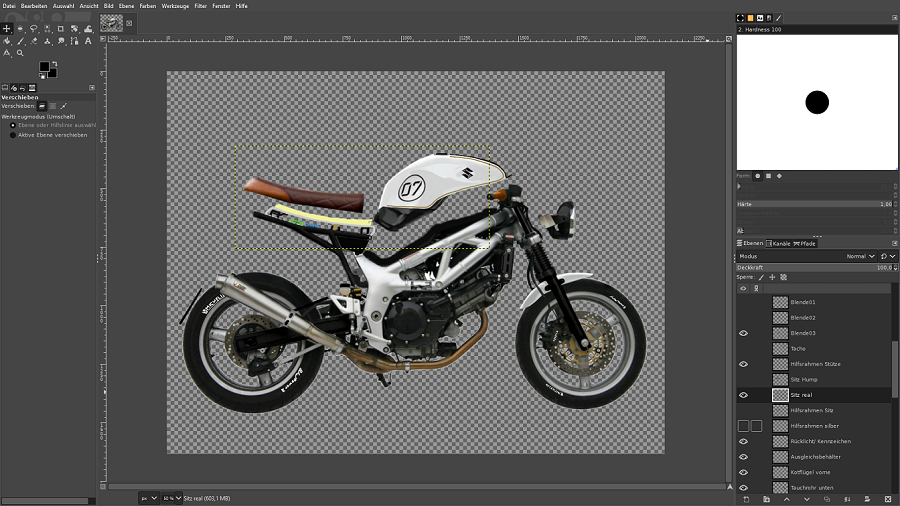Select the Hilfsrahmen Stütze layer

[x=815, y=364]
